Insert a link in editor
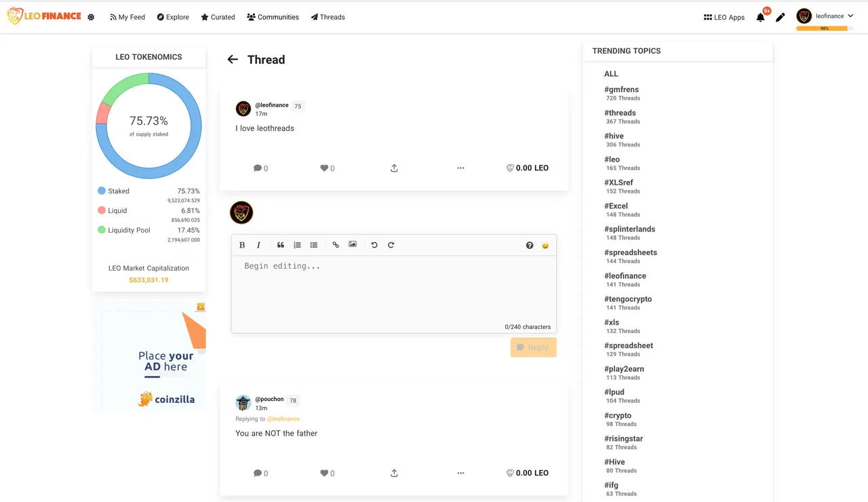This screenshot has width=868, height=502. tap(336, 245)
